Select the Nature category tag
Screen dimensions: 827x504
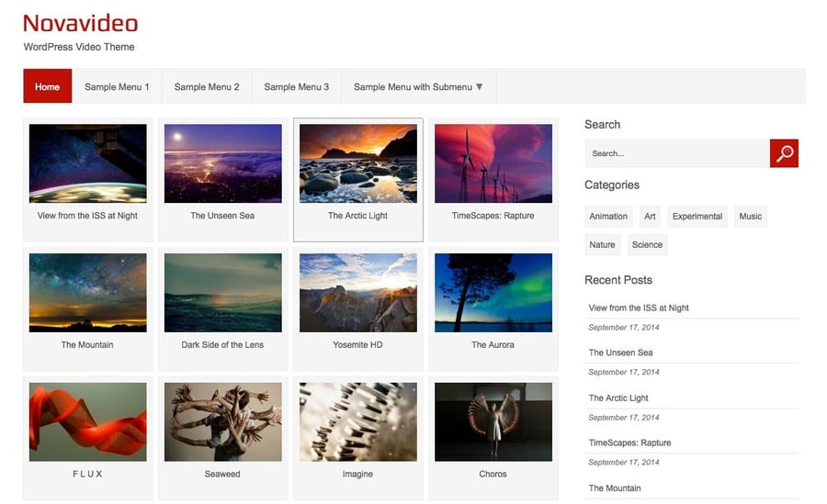(602, 244)
